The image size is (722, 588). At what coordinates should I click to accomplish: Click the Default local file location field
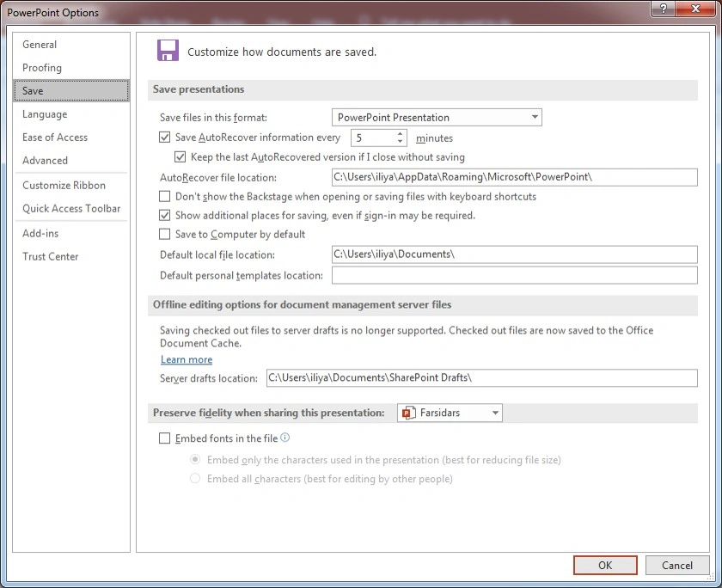[514, 254]
